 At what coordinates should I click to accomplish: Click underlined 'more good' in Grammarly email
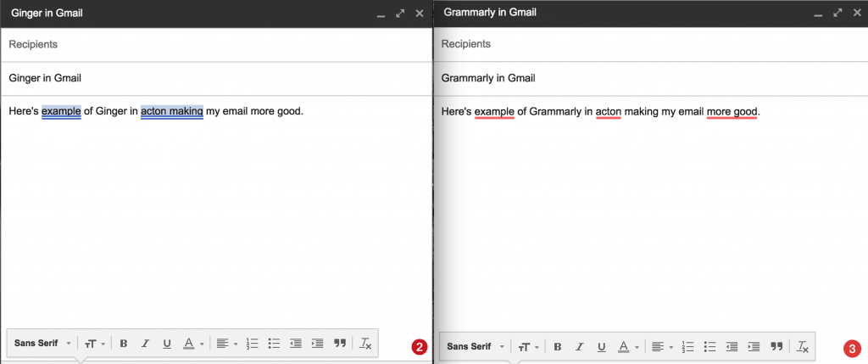(732, 112)
